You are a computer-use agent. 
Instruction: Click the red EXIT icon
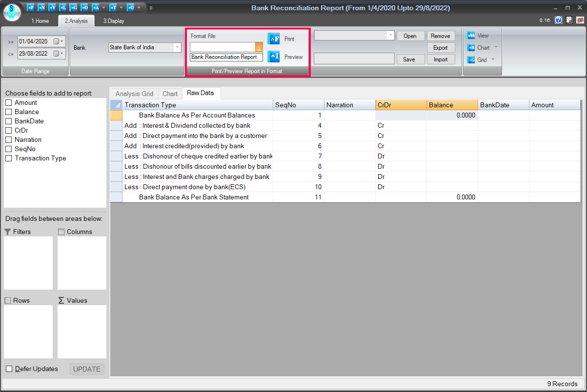(580, 20)
